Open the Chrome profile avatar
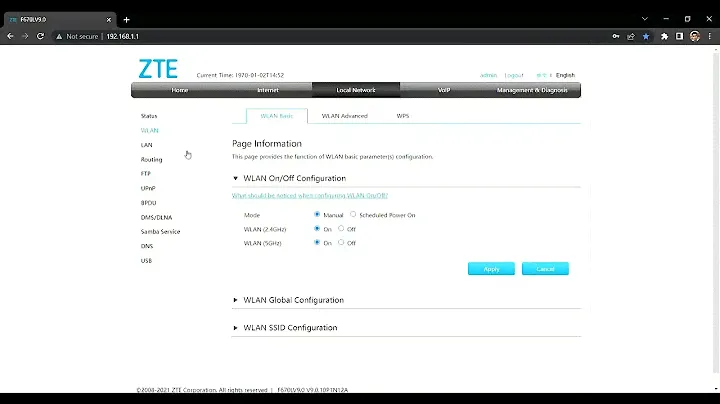720x404 pixels. point(695,36)
